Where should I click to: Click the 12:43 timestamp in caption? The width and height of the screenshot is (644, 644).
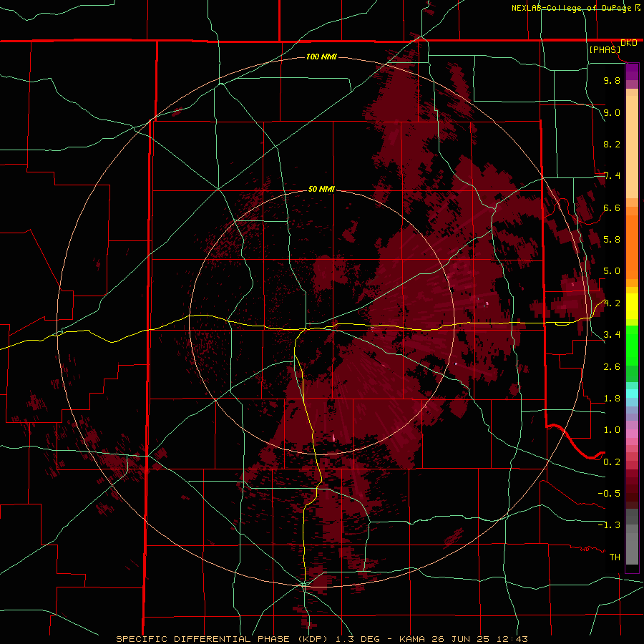512,639
